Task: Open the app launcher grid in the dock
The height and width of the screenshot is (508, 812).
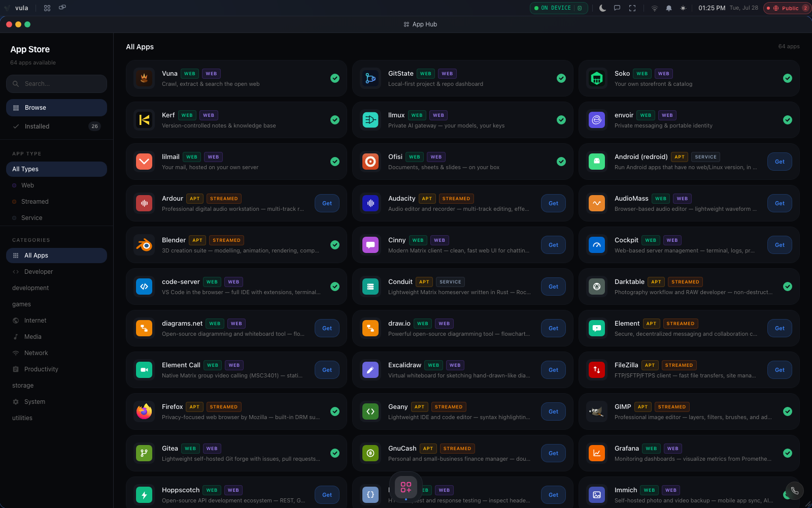Action: point(406,487)
